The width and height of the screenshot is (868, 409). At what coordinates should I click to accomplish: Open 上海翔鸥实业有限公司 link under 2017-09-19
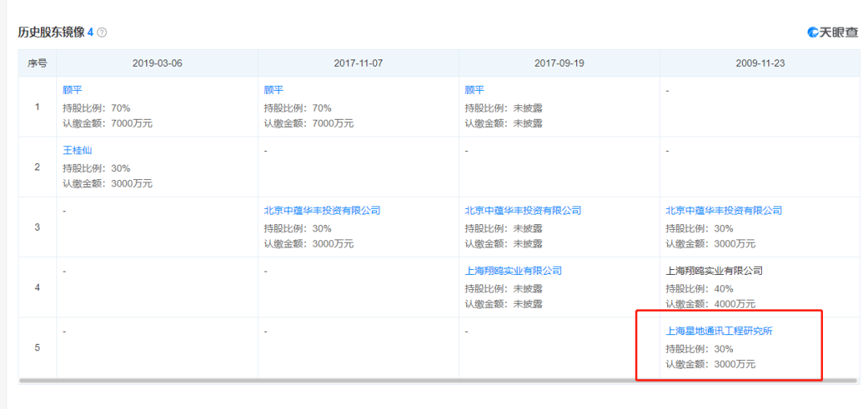[513, 271]
